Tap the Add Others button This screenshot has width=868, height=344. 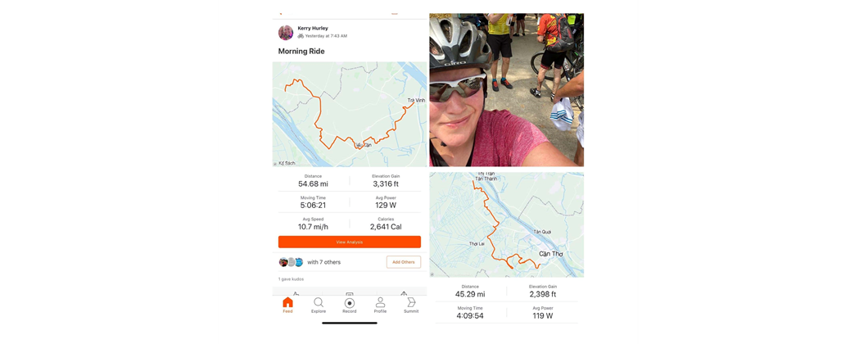(404, 262)
